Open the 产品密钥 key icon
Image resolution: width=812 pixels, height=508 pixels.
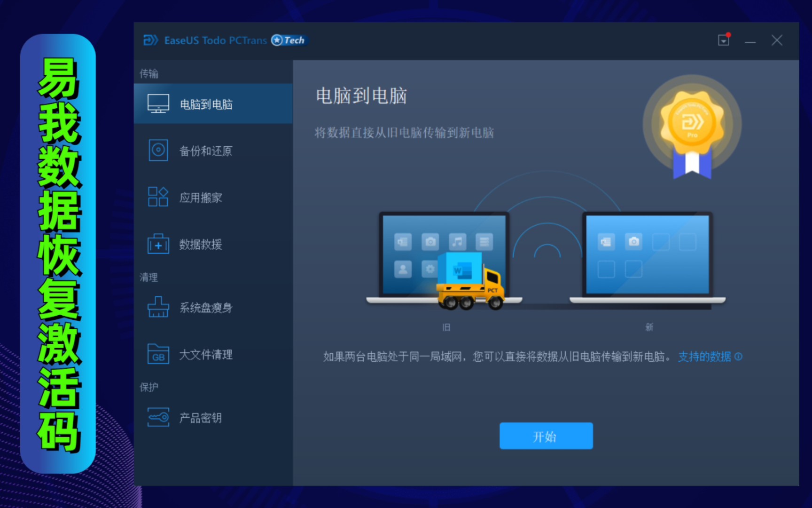tap(157, 417)
